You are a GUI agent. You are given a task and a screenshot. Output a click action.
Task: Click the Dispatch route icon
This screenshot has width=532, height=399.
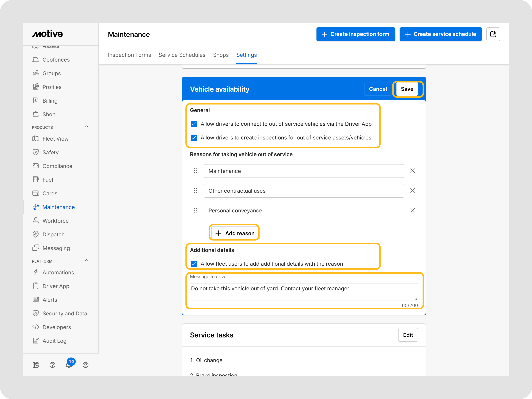tap(36, 234)
